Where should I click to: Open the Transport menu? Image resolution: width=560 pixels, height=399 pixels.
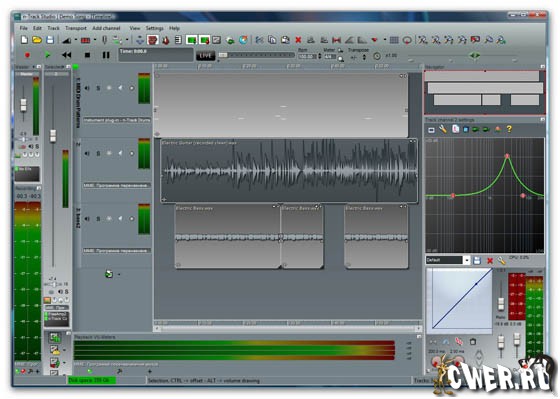point(76,28)
